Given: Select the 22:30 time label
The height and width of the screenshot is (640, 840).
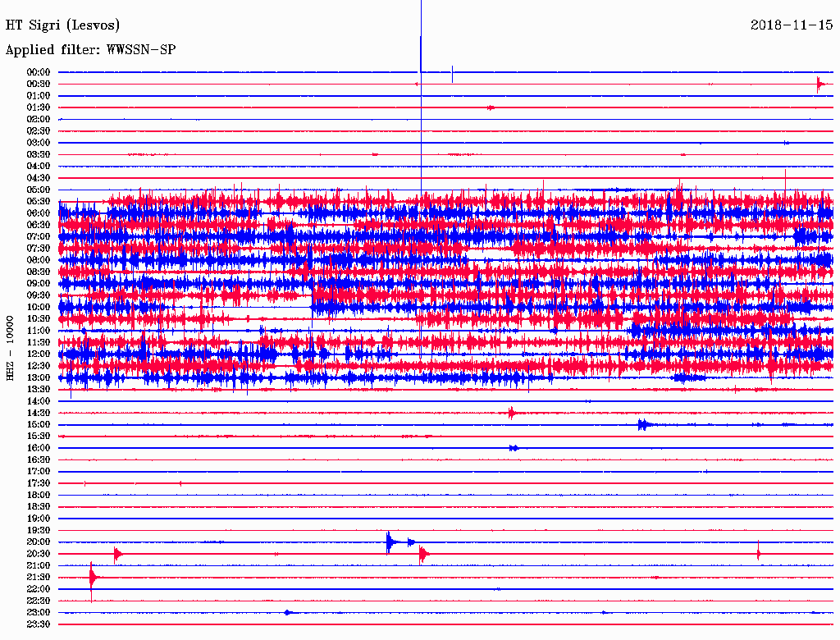Looking at the screenshot, I should click(x=39, y=601).
